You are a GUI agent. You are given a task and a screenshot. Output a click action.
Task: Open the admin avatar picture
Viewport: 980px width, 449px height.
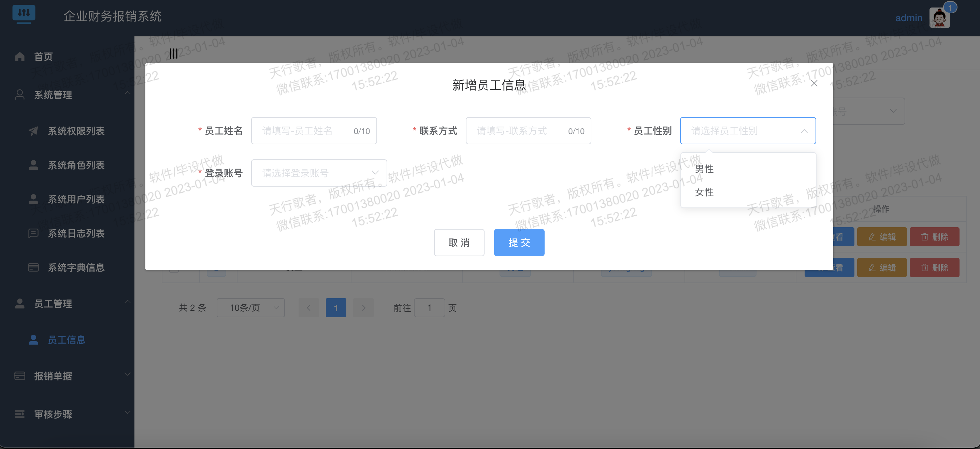click(x=939, y=18)
